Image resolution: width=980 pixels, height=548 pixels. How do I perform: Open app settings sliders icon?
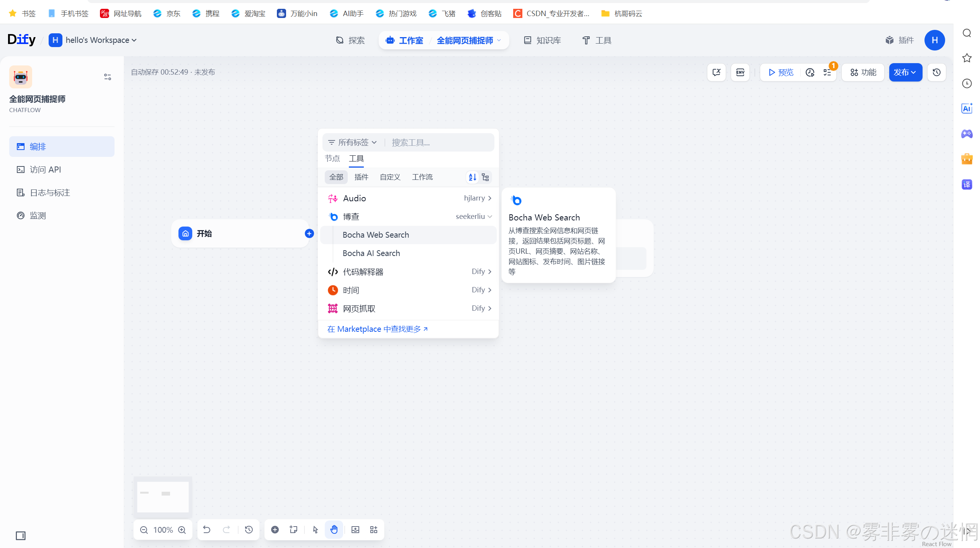pyautogui.click(x=108, y=77)
